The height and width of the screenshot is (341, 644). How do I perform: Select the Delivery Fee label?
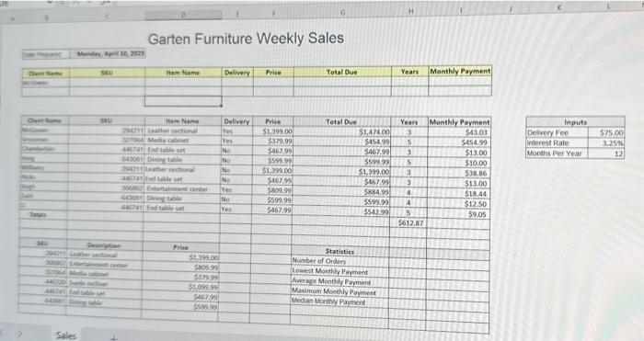(557, 133)
